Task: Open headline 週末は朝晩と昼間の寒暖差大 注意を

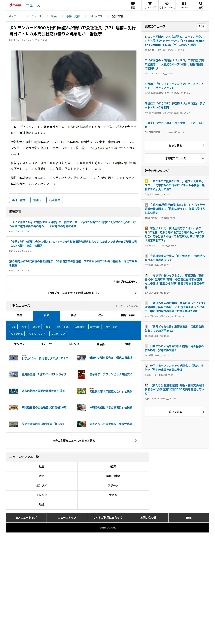Action: coord(43,391)
